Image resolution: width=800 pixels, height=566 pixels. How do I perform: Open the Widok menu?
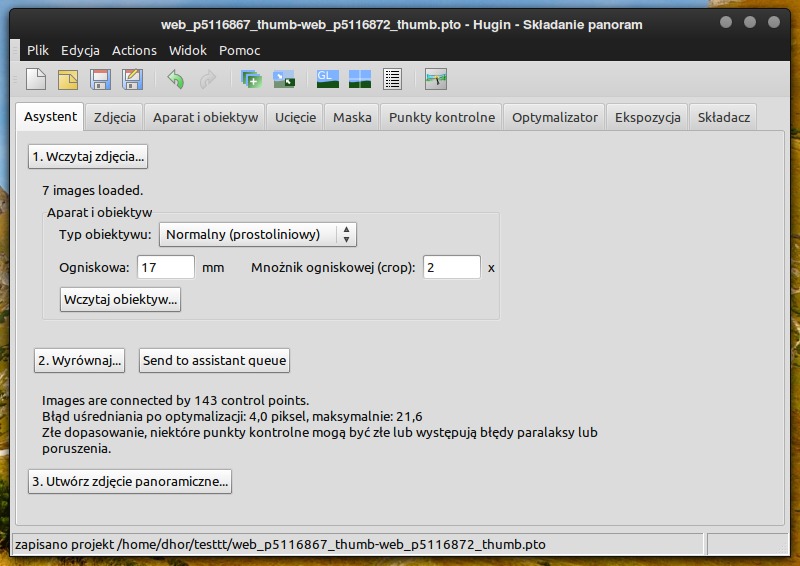(188, 51)
